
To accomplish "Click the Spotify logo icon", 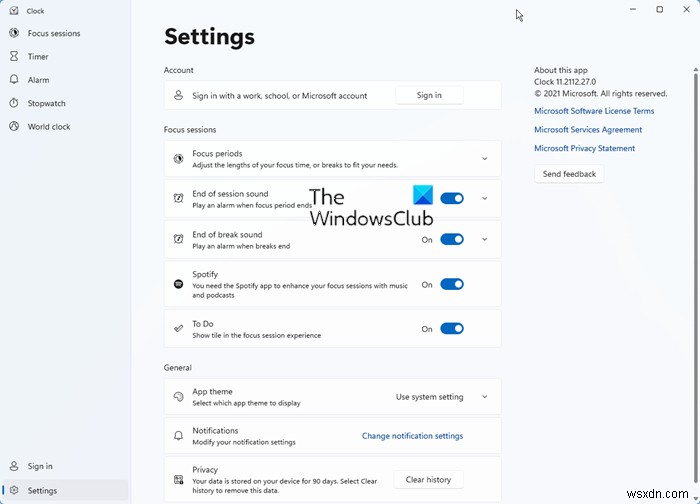I will [178, 284].
